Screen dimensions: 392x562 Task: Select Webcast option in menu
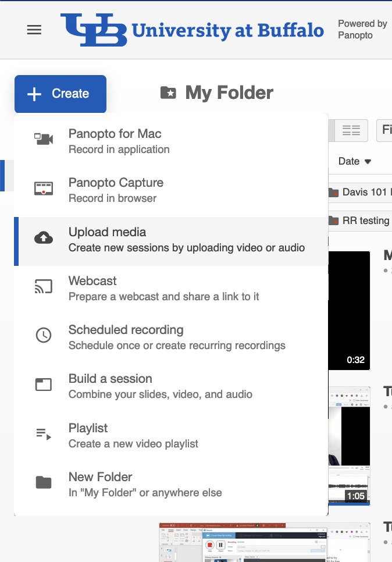click(x=163, y=289)
